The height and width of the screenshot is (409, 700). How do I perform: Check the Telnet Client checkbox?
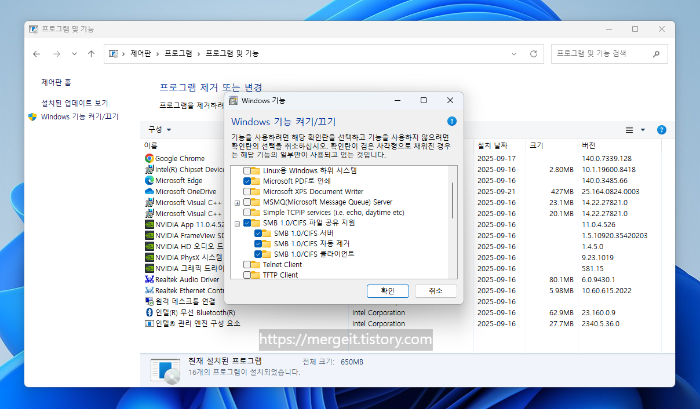pos(247,264)
